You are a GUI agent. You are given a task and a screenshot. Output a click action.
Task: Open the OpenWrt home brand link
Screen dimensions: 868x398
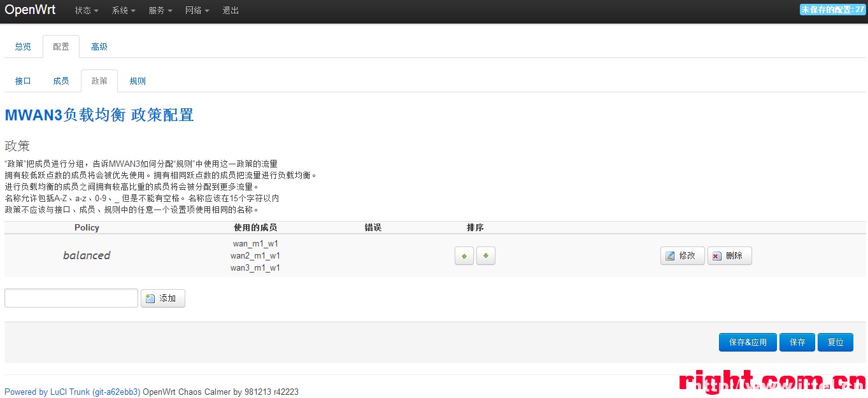30,10
